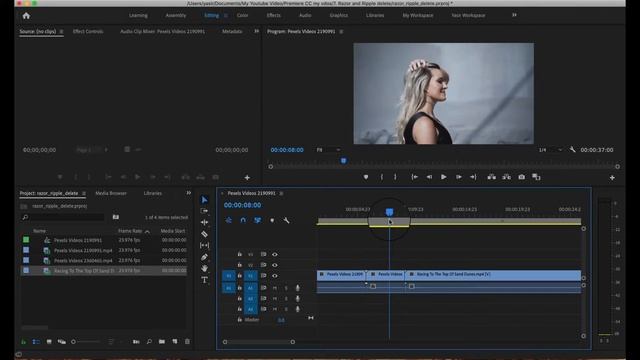Image resolution: width=640 pixels, height=360 pixels.
Task: Click Mark In in Program monitor
Action: coord(382,177)
